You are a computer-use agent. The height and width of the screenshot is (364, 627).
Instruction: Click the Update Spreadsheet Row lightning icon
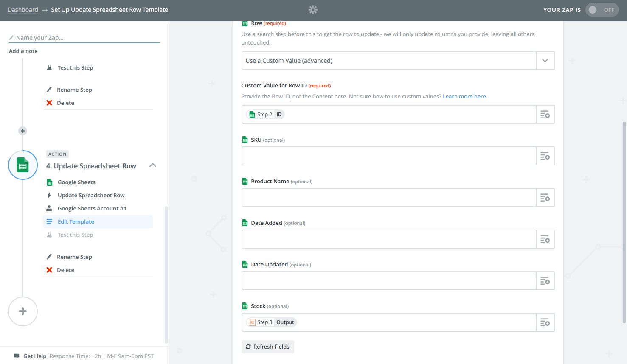[x=50, y=195]
